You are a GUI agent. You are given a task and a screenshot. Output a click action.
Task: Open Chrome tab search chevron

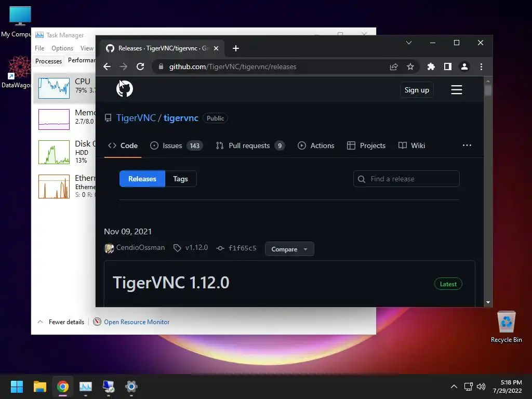click(x=409, y=43)
